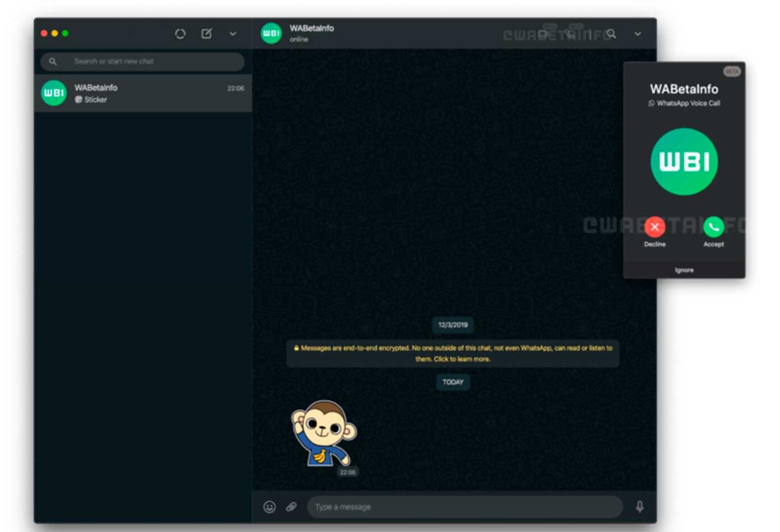This screenshot has width=780, height=532.
Task: Open the Status circle icon in sidebar header
Action: point(180,34)
